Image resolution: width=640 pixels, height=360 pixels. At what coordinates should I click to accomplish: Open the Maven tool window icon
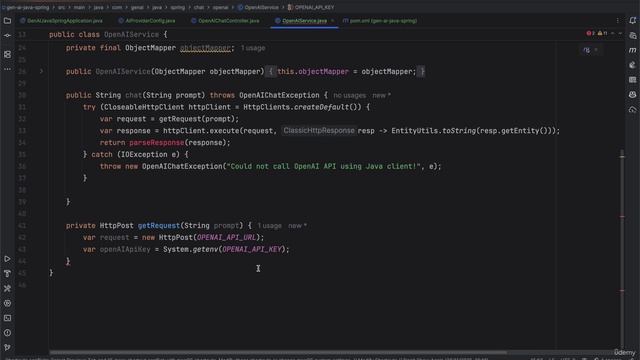[x=632, y=50]
